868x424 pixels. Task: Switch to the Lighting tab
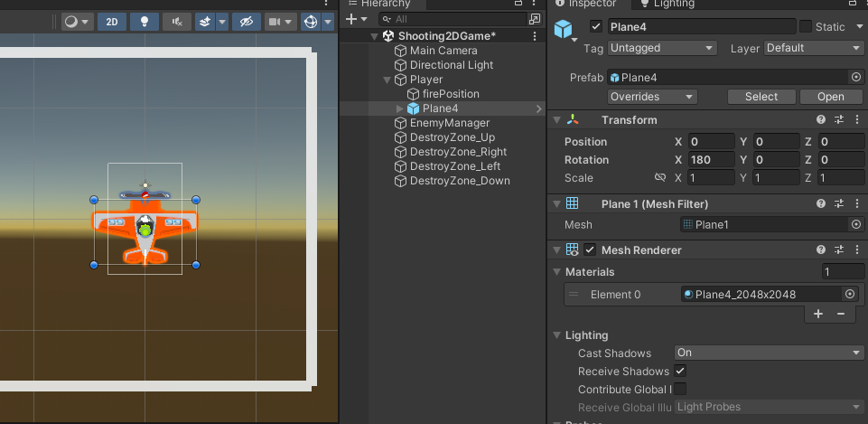click(x=667, y=4)
